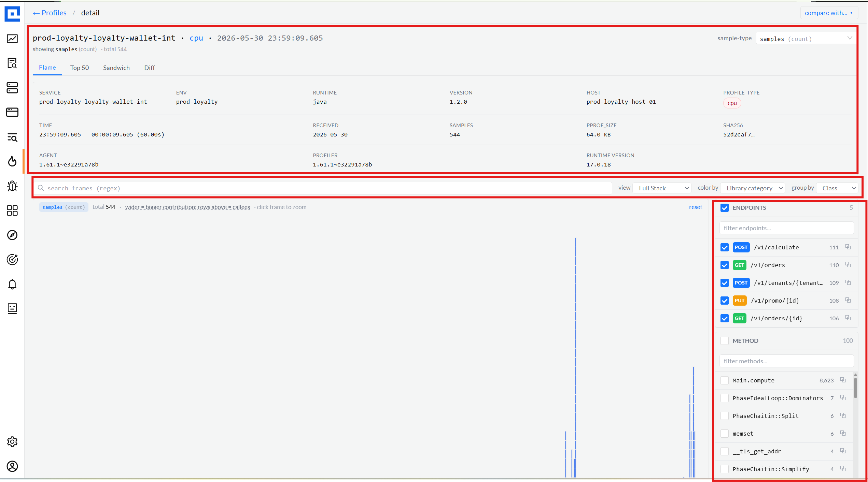Switch to the Top 50 tab
Screen dimensions: 868x482
pyautogui.click(x=80, y=68)
